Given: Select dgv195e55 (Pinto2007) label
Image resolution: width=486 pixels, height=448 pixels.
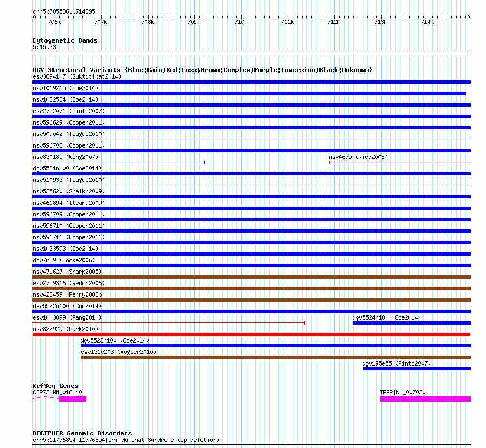Looking at the screenshot, I should pyautogui.click(x=396, y=363).
